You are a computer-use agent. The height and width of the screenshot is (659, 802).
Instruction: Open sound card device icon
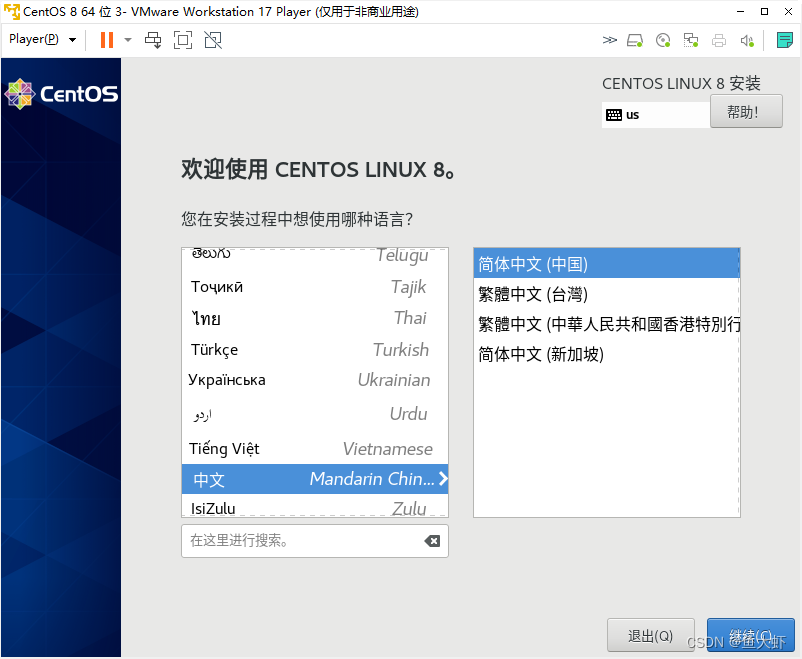(747, 40)
